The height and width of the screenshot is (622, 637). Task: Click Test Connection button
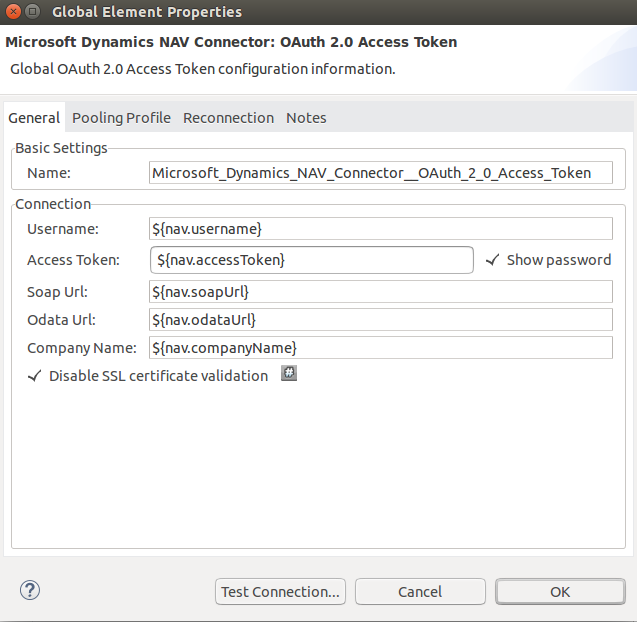[280, 592]
